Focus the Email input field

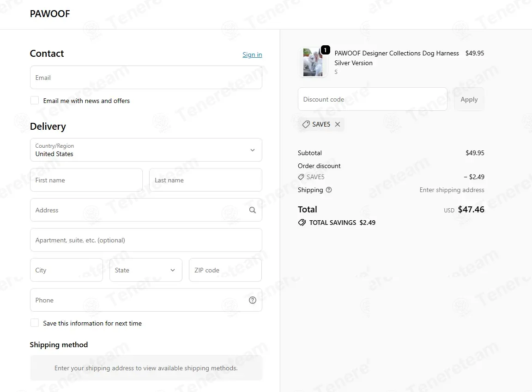pyautogui.click(x=146, y=78)
